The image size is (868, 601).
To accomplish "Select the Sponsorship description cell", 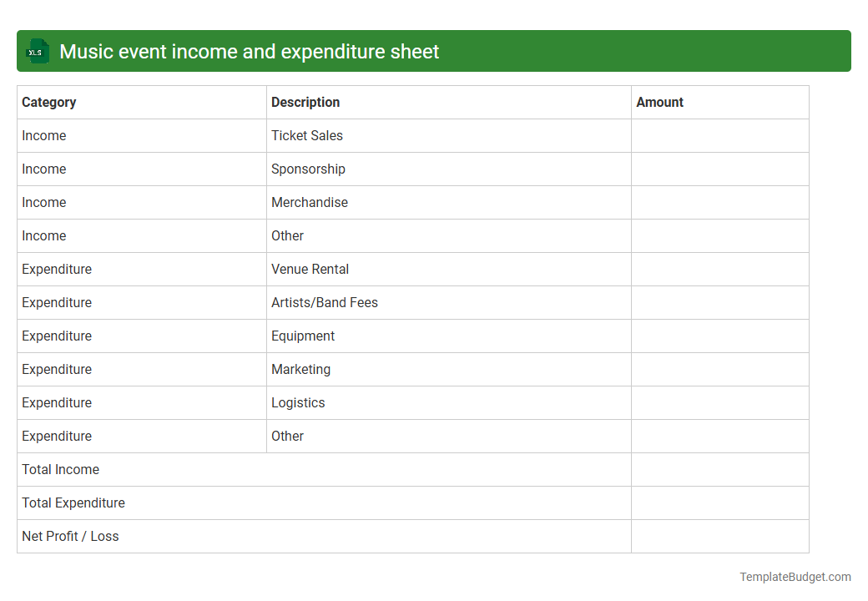I will (x=308, y=169).
